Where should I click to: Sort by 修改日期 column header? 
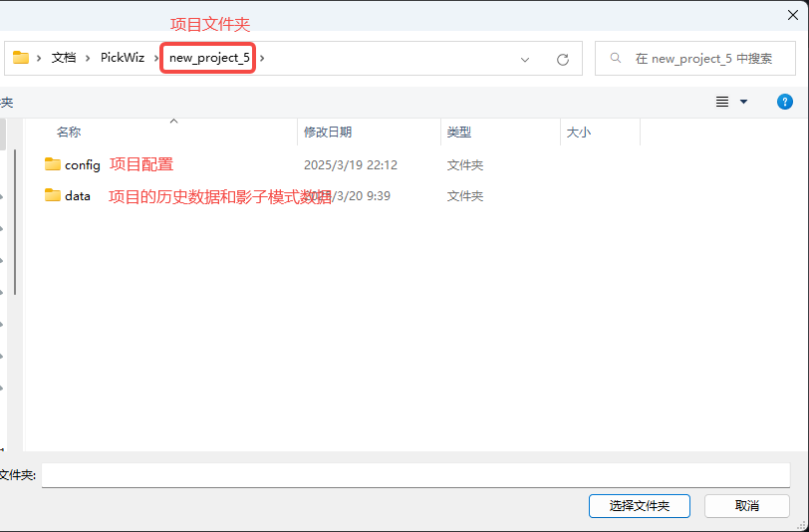click(x=328, y=132)
